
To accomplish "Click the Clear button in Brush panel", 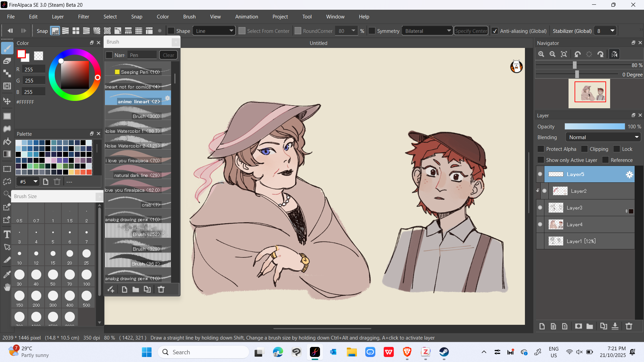I will tap(168, 55).
